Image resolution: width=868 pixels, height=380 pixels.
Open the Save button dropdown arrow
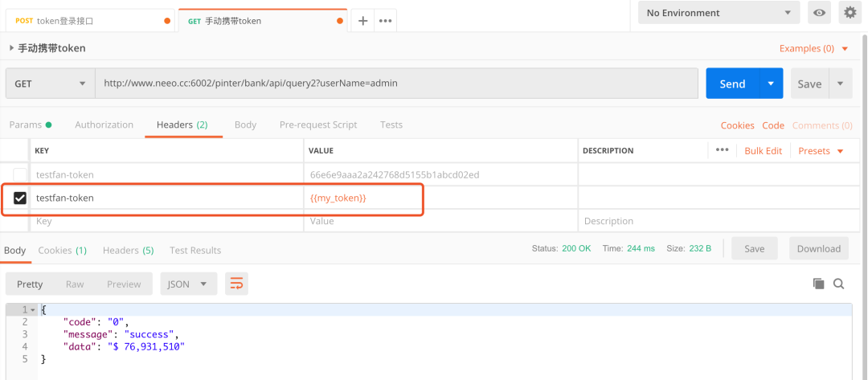[x=841, y=84]
